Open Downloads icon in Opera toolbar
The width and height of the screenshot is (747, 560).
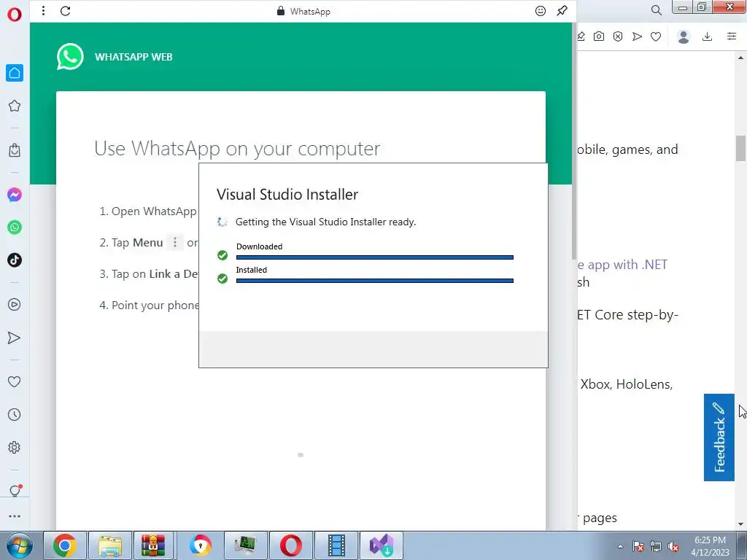pos(708,36)
